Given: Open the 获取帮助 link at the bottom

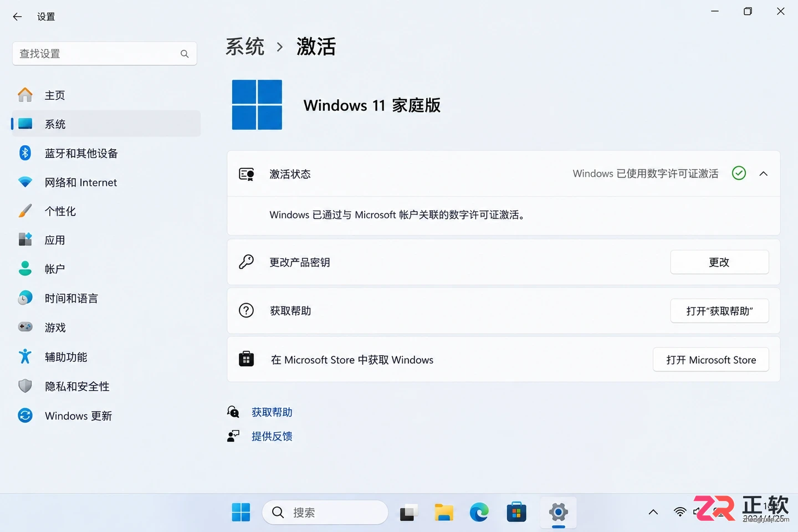Looking at the screenshot, I should [272, 412].
